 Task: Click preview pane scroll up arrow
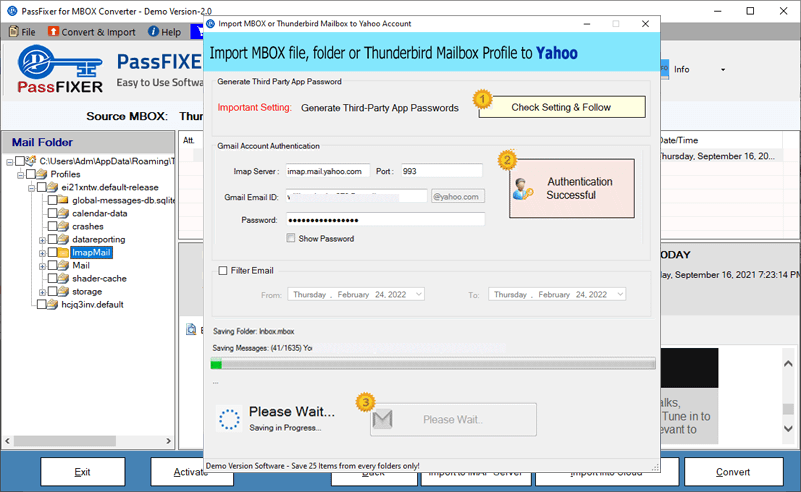[x=788, y=363]
